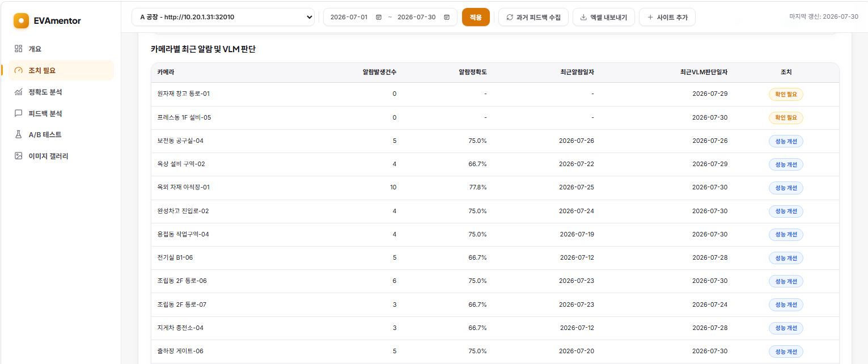The image size is (868, 364).
Task: Select the 조치 필요 menu item
Action: coord(61,70)
